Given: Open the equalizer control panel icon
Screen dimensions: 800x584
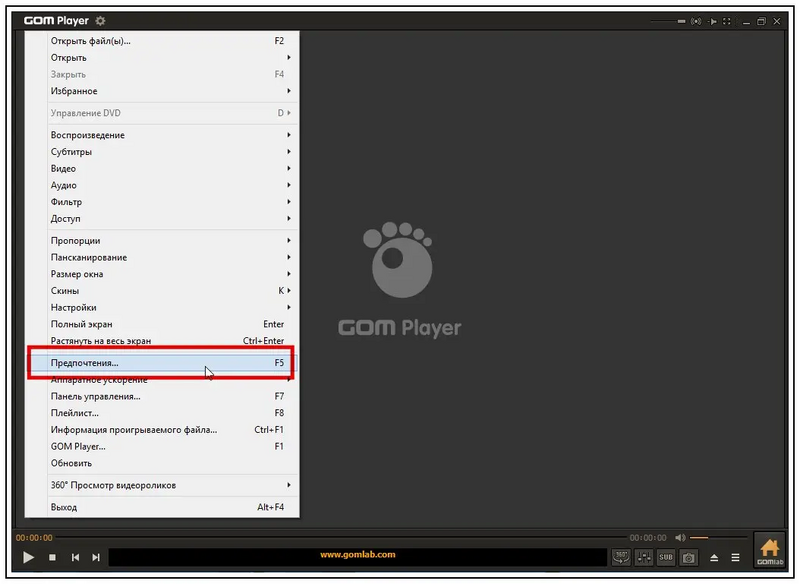Looking at the screenshot, I should [644, 557].
